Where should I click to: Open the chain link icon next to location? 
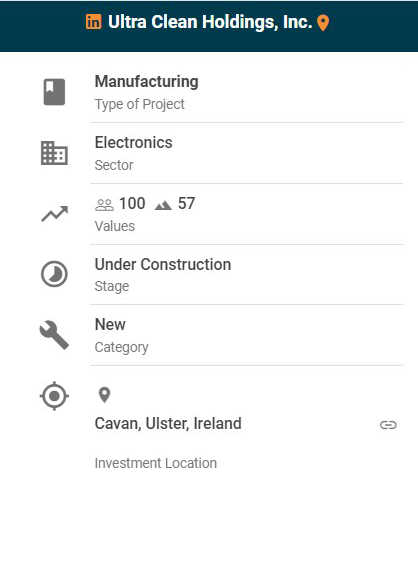388,425
